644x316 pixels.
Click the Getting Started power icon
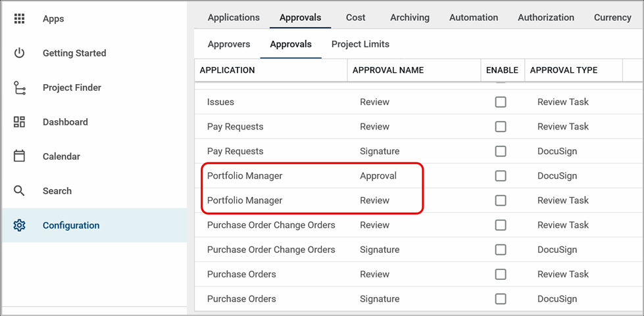[19, 53]
